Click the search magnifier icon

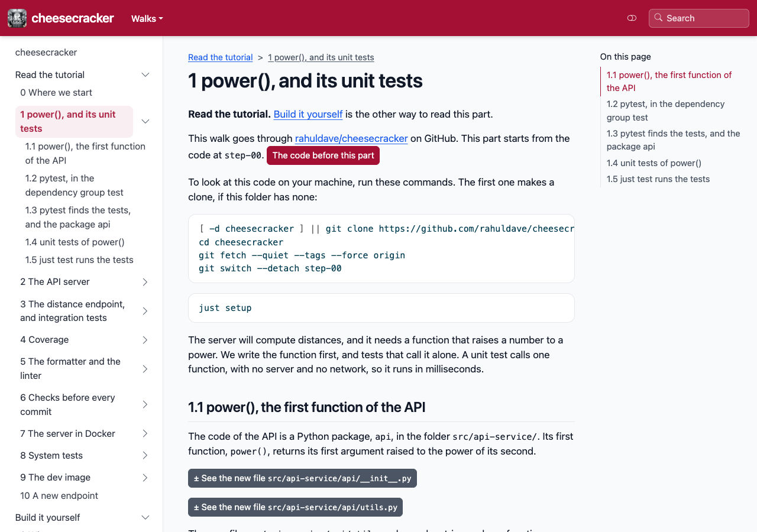click(x=658, y=18)
